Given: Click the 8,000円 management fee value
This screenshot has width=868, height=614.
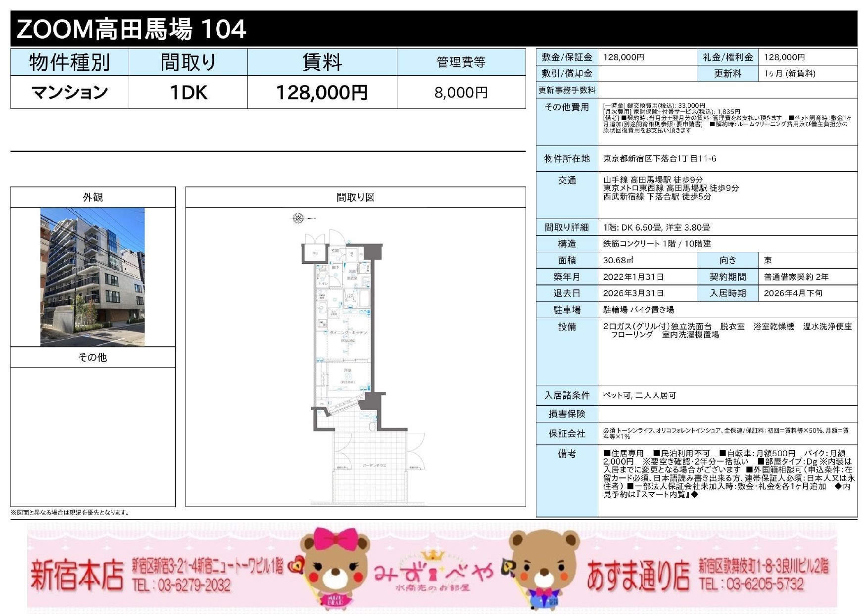Looking at the screenshot, I should (461, 93).
